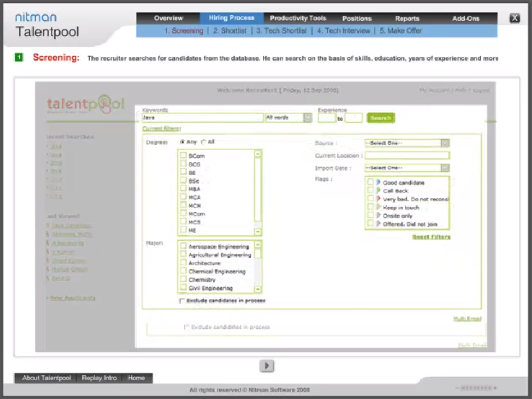Open About Talentpool
This screenshot has height=399, width=532.
tap(47, 378)
